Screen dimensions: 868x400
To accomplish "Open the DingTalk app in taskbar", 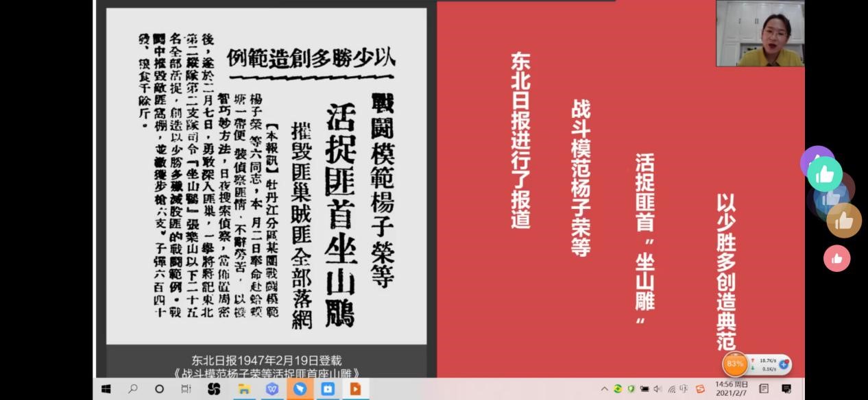I will 300,389.
